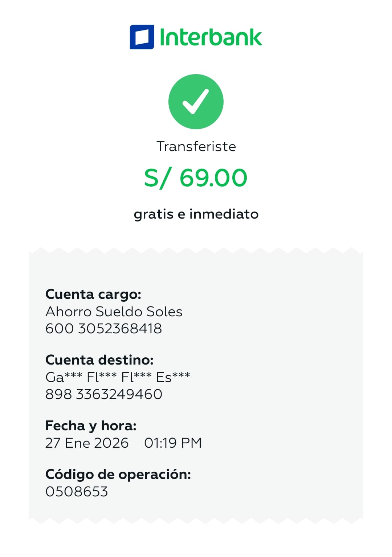Click the zigzag top edge of receipt

point(196,251)
